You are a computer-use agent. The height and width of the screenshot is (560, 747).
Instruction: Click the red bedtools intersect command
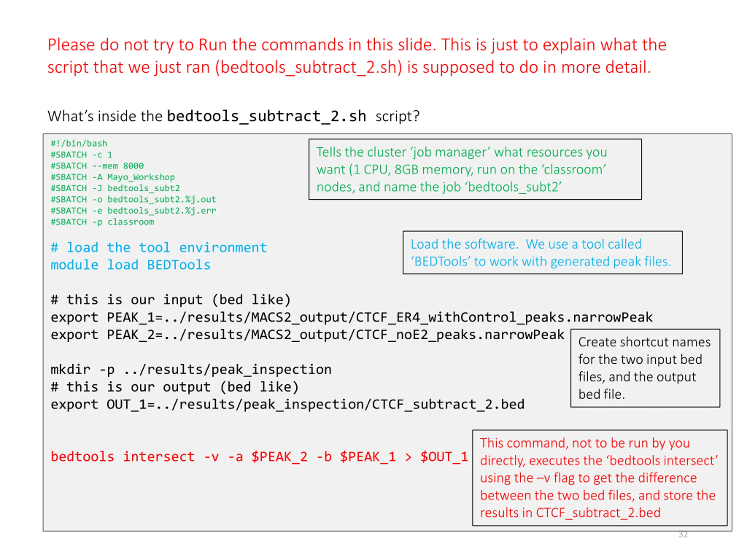coord(259,457)
